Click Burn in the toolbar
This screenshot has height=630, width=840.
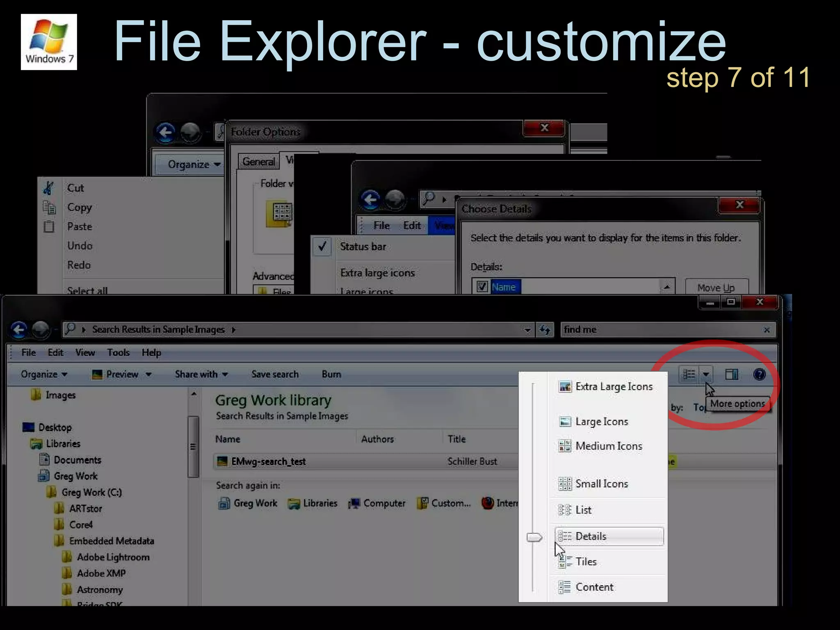point(331,374)
